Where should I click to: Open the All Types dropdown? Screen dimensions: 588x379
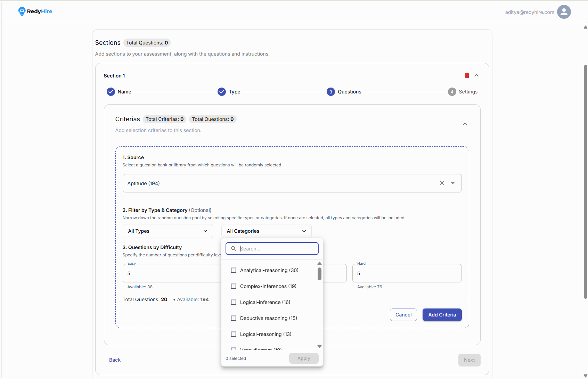point(168,231)
